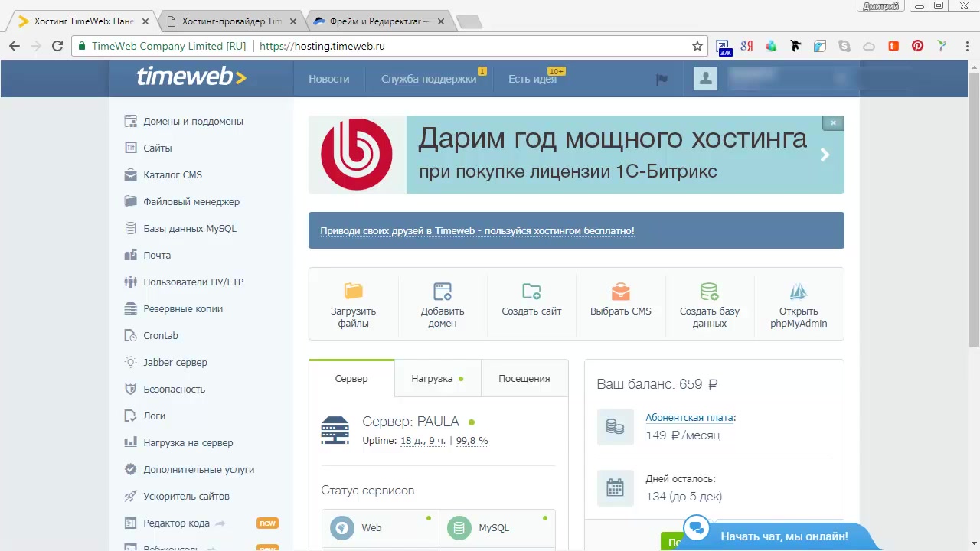Click the user avatar icon in header
Image resolution: width=980 pixels, height=551 pixels.
tap(705, 78)
